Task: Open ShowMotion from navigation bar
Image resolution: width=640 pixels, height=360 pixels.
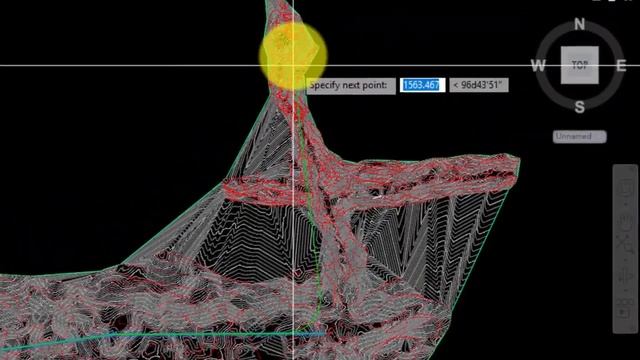Action: [624, 309]
